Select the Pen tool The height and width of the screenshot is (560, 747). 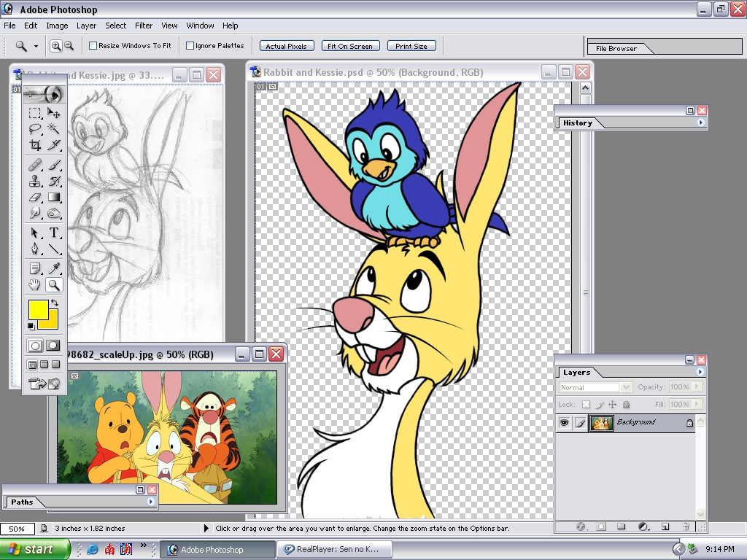coord(35,249)
